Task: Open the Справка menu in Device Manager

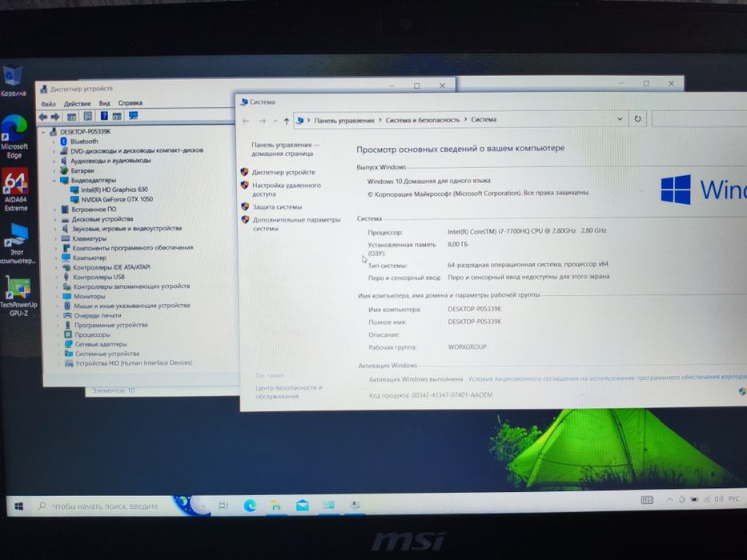Action: pyautogui.click(x=130, y=102)
